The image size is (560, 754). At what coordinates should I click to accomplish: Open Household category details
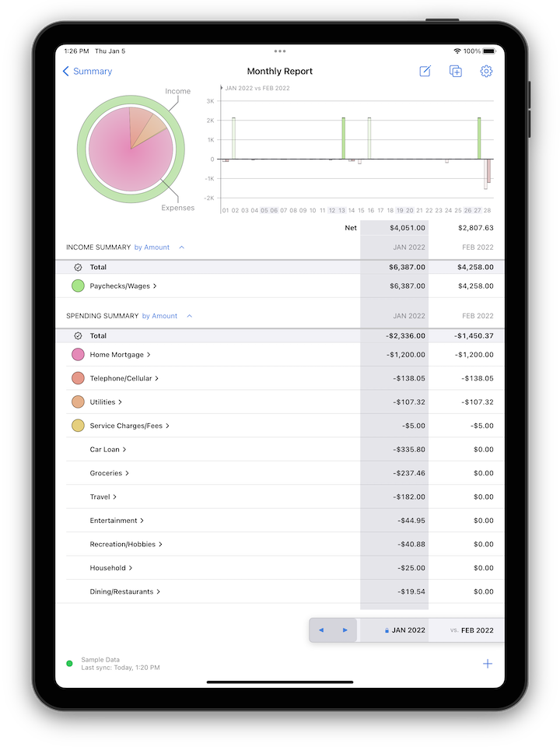111,568
